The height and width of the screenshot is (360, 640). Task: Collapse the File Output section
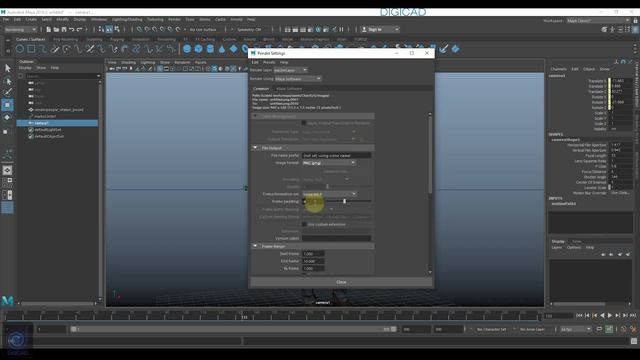click(256, 148)
